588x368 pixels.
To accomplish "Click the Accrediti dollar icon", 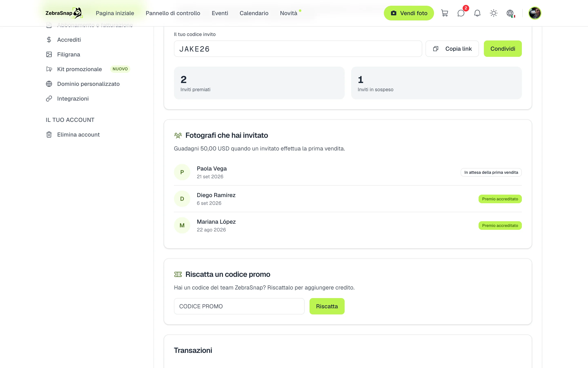I will [49, 40].
